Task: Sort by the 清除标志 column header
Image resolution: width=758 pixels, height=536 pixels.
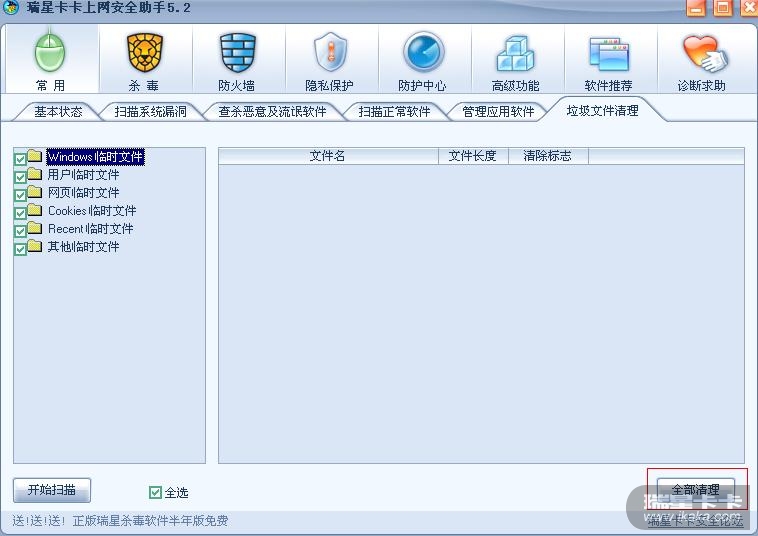Action: point(548,156)
